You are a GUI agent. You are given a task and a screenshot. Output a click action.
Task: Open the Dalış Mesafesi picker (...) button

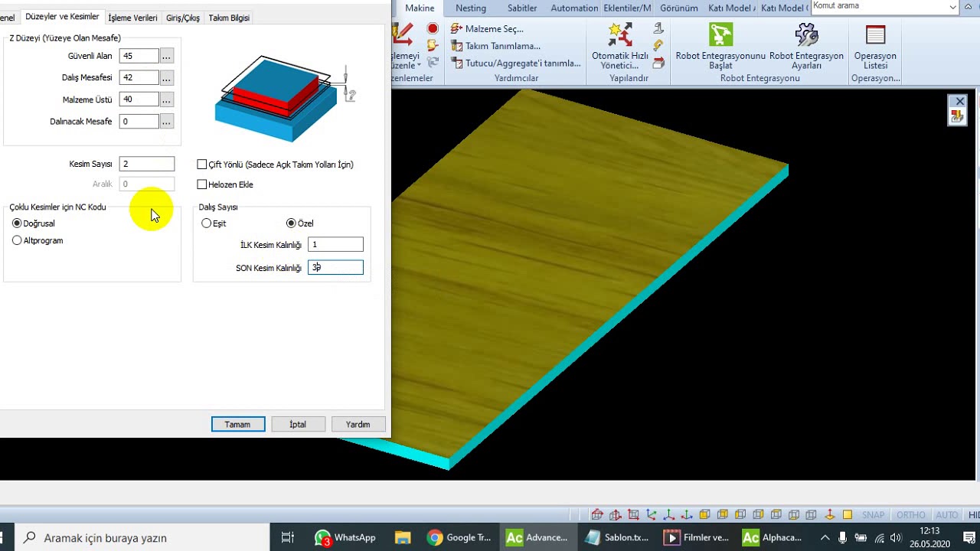tap(166, 77)
